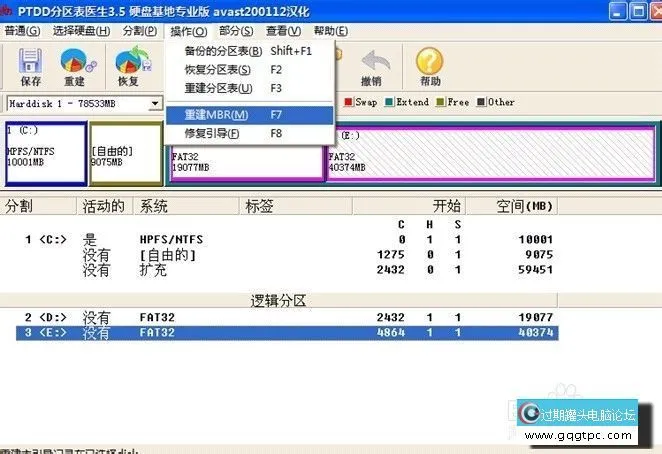Select the [自由的] 9075 table row
Screen dimensions: 662x454
point(287,255)
